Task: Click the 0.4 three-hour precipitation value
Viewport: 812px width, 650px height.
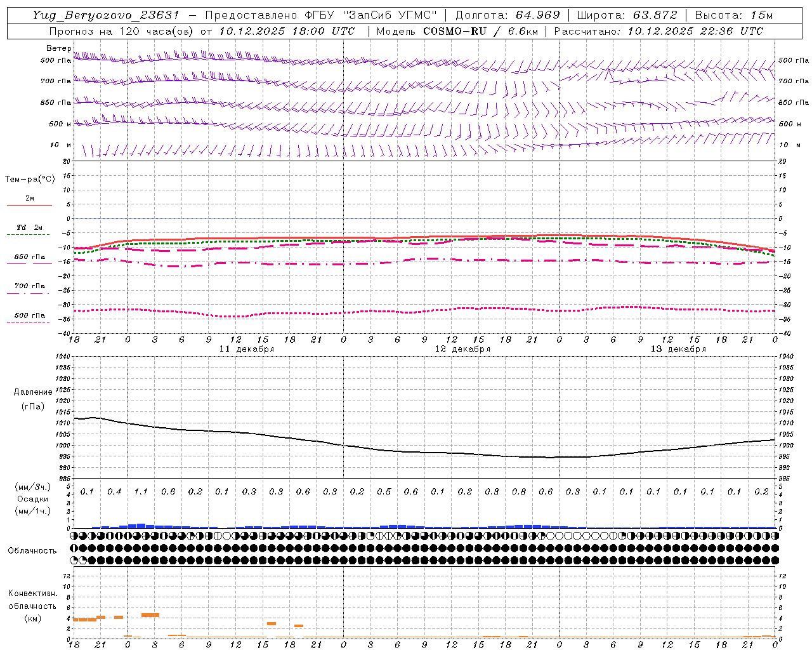Action: click(x=114, y=492)
